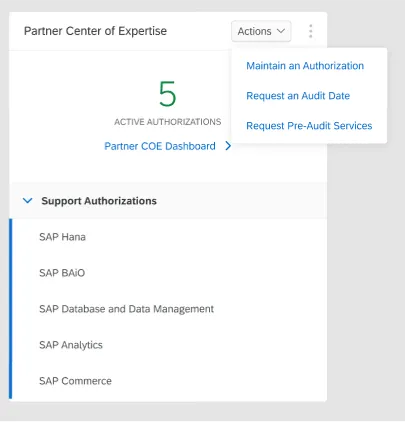Click arrow icon beside Partner COE Dashboard
Screen dimensions: 405x422
click(x=228, y=146)
